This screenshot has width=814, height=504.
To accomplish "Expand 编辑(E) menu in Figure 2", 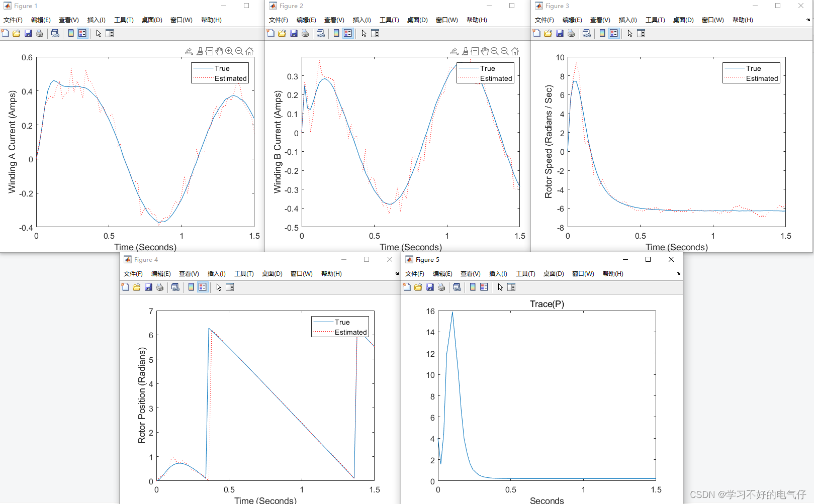I will point(306,20).
